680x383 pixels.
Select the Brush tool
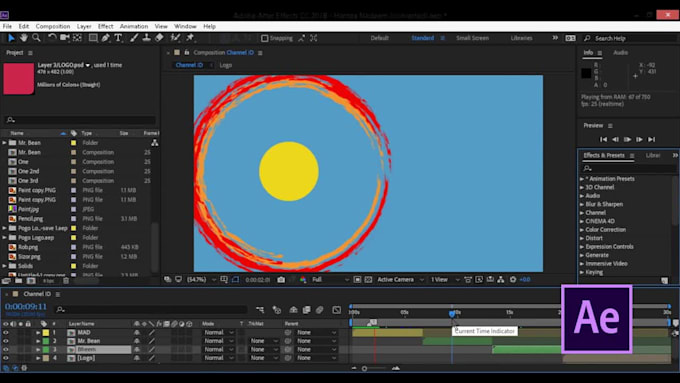click(x=134, y=38)
